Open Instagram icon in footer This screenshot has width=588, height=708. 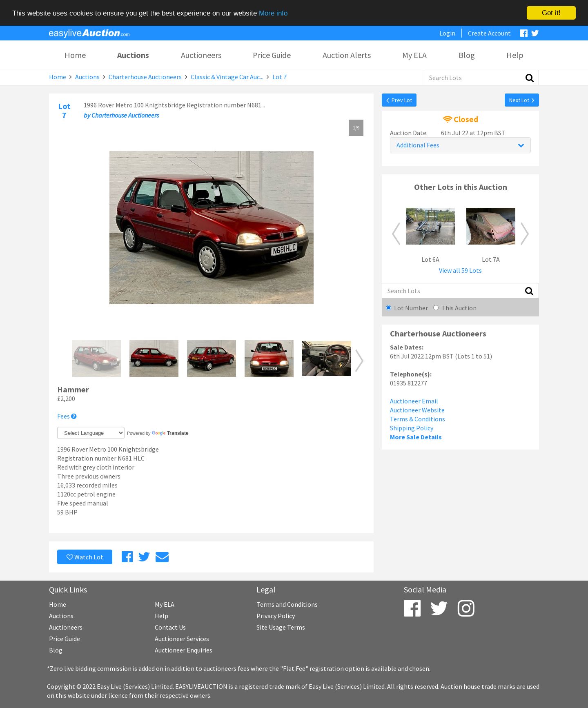pos(466,608)
